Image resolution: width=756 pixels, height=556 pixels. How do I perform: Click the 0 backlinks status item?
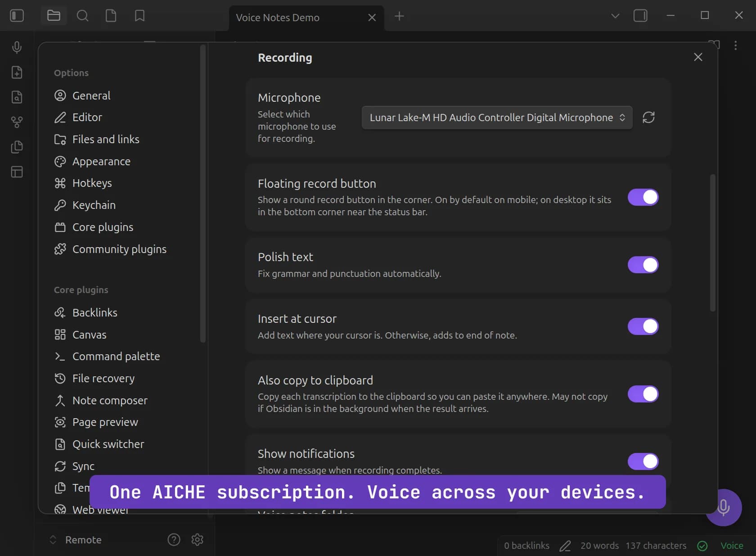point(526,546)
